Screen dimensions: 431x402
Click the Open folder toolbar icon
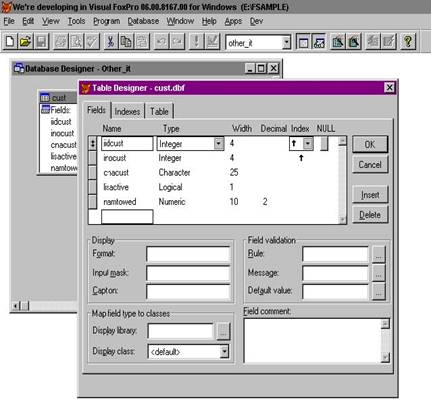[25, 42]
